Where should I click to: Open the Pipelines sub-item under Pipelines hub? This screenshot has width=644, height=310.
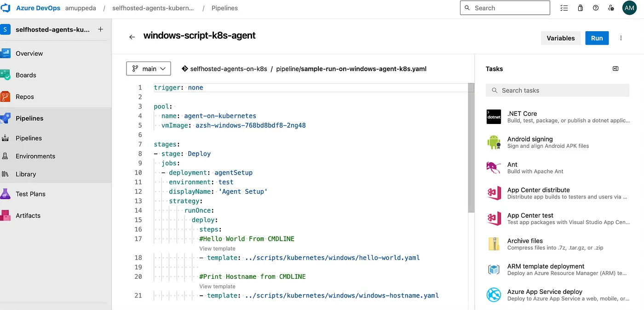point(56,138)
